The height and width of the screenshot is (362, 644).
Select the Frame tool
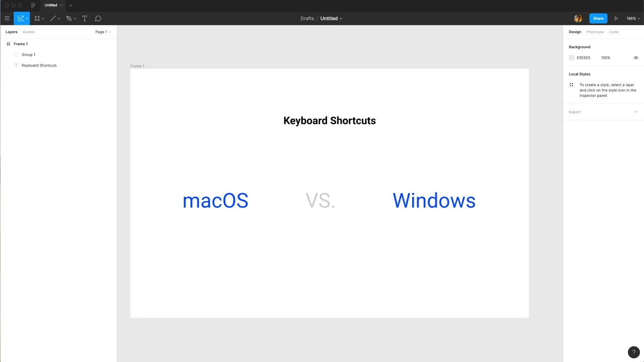pyautogui.click(x=37, y=19)
